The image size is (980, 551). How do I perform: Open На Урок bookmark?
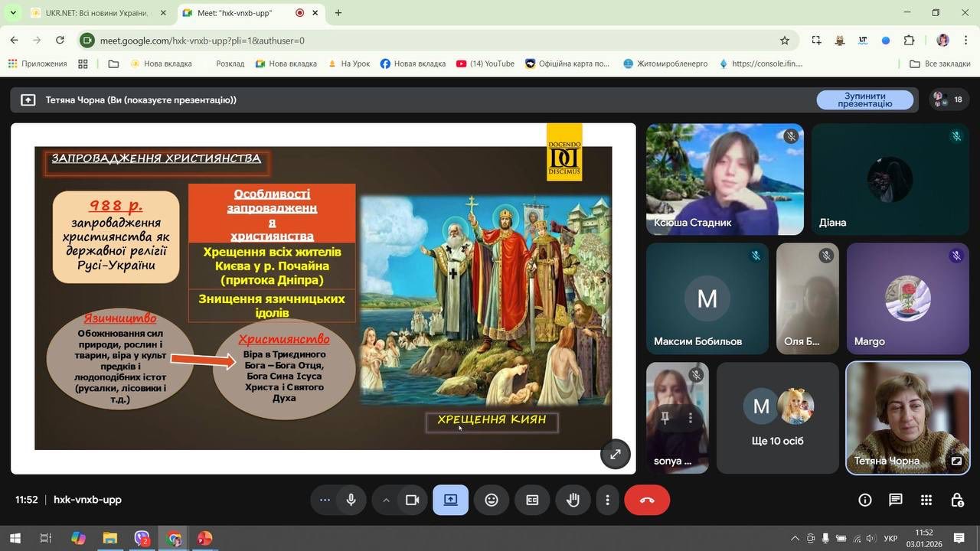click(348, 64)
